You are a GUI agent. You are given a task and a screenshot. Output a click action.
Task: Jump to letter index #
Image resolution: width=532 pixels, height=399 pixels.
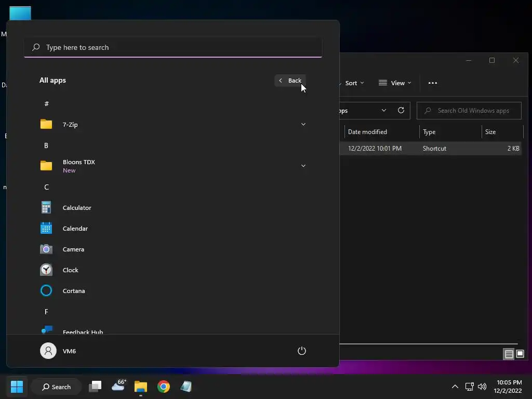pos(46,103)
